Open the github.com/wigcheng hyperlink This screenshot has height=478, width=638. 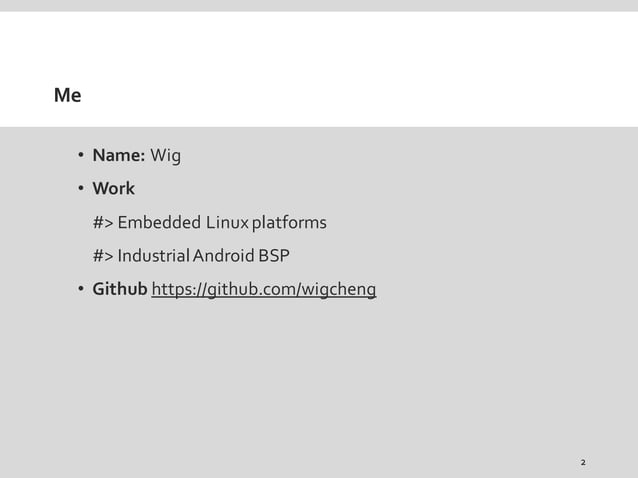pos(264,290)
